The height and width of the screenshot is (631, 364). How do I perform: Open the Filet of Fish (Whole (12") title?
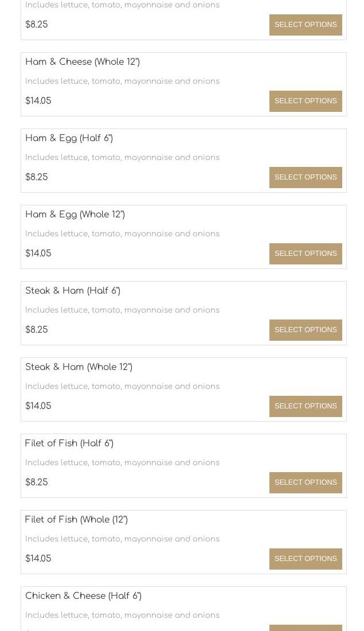76,520
